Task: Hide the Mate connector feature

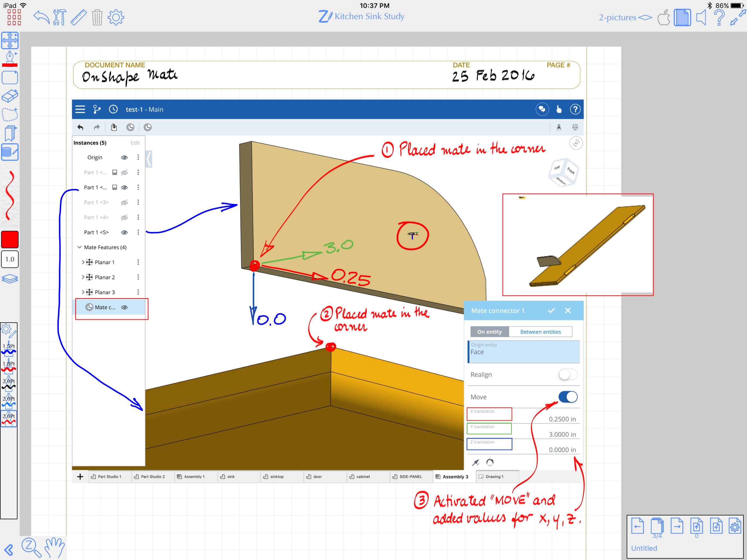Action: pos(124,307)
